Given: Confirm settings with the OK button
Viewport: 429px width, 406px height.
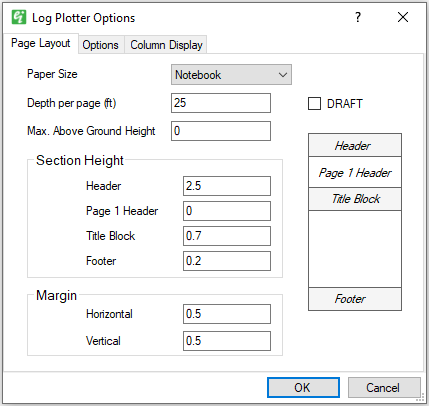Looking at the screenshot, I should click(303, 388).
